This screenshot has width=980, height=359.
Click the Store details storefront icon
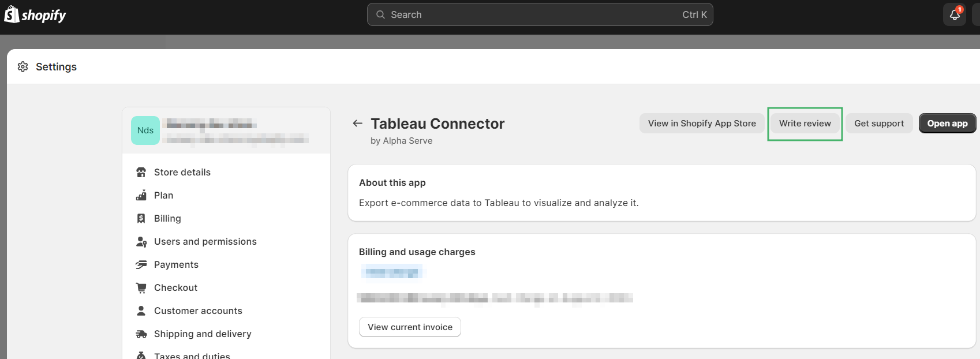[x=141, y=173]
